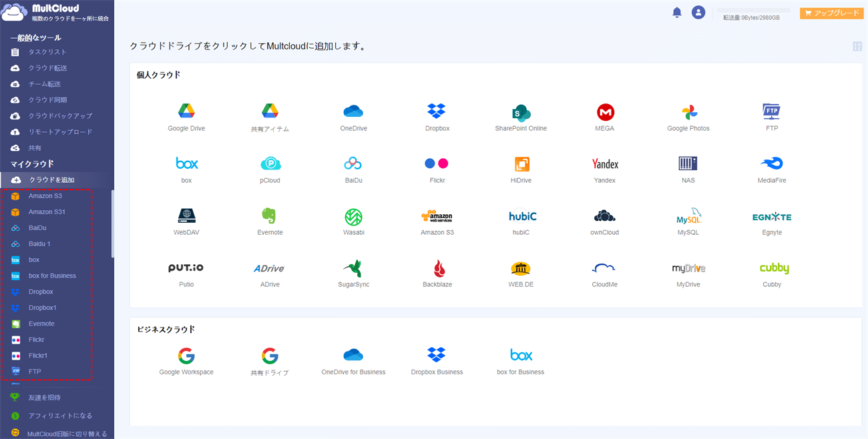Viewport: 868px width, 439px height.
Task: Choose FTP in personal clouds grid
Action: point(772,111)
